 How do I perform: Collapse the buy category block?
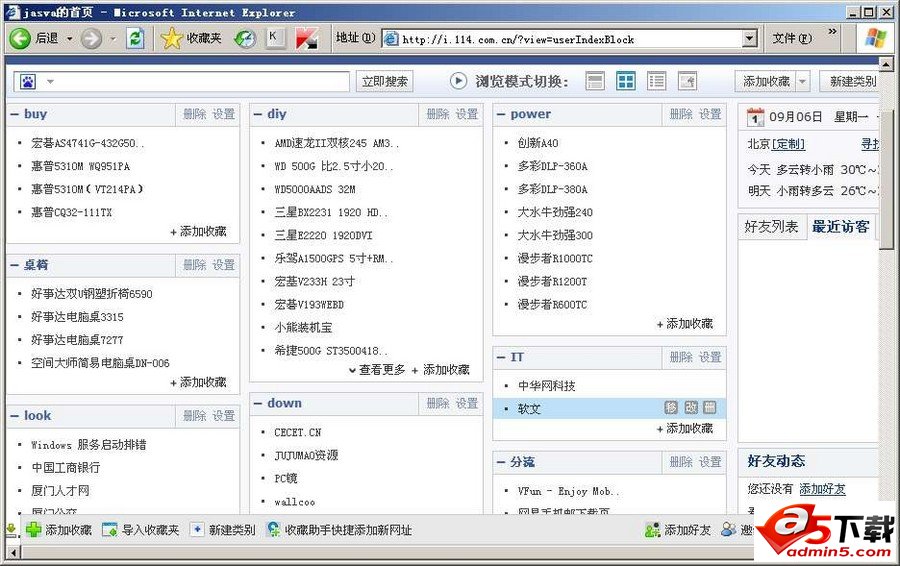click(x=15, y=114)
